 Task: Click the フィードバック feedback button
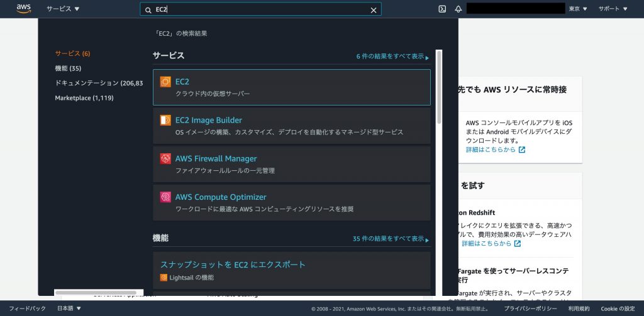(x=28, y=308)
